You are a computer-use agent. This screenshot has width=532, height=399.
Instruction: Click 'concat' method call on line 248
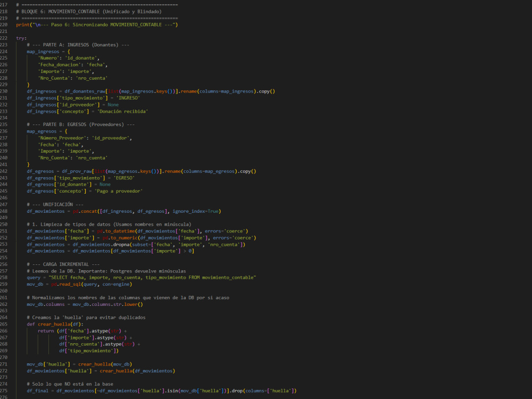coord(89,211)
